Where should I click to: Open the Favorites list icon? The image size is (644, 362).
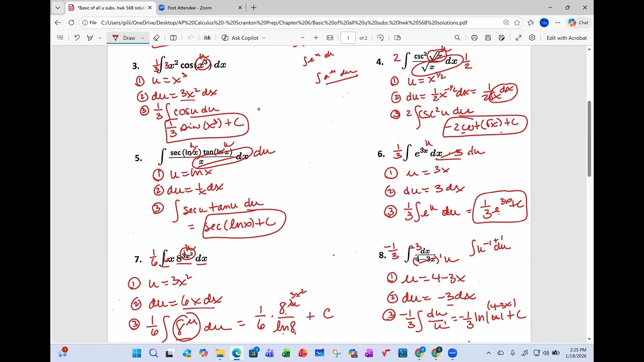[x=531, y=23]
